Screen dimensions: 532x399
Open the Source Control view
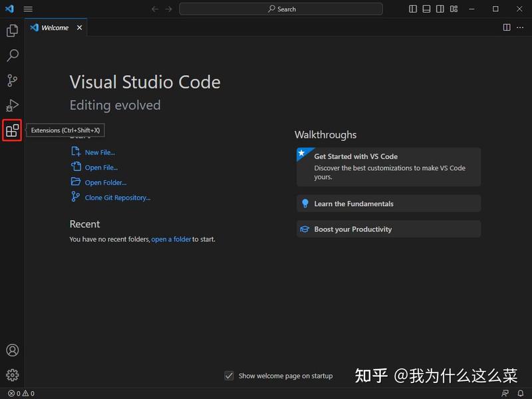click(x=12, y=80)
